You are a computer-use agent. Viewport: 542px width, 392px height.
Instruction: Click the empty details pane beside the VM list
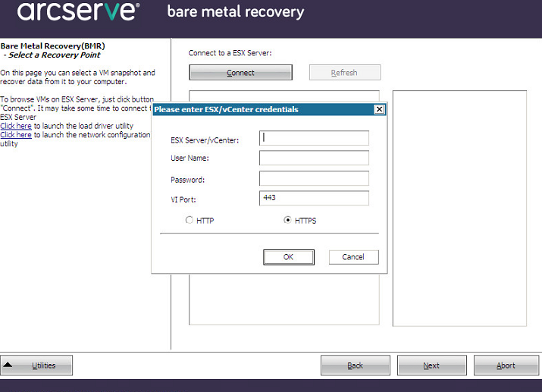pos(459,209)
